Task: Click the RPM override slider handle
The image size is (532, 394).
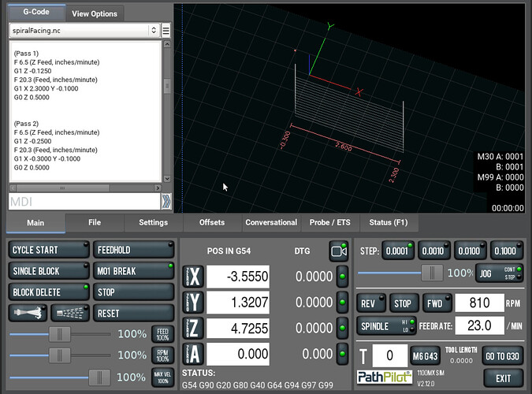Action: click(x=60, y=355)
